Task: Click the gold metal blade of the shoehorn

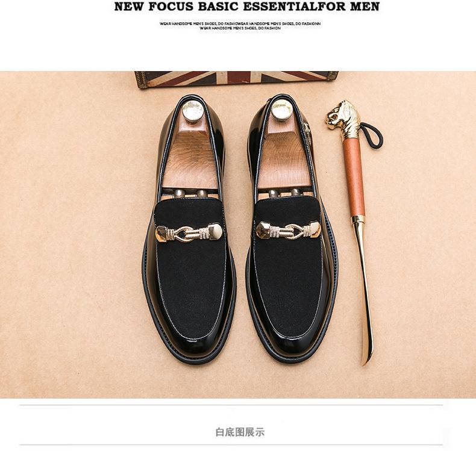Action: click(x=363, y=291)
